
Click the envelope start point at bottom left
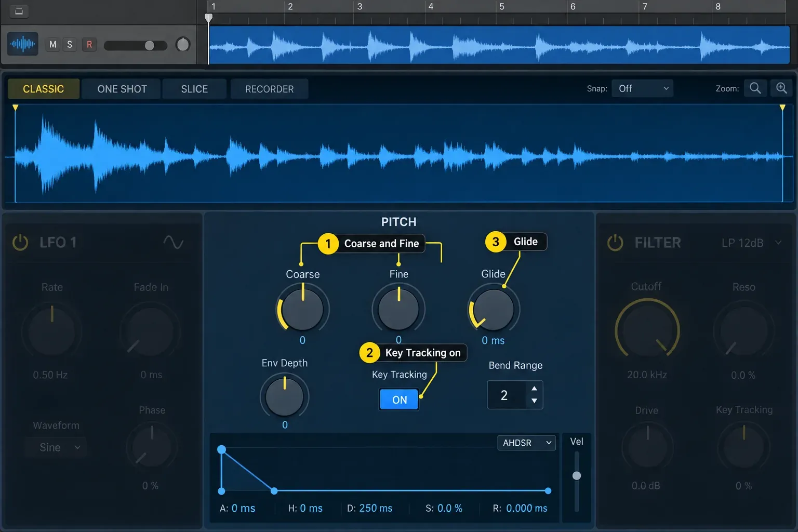click(222, 491)
